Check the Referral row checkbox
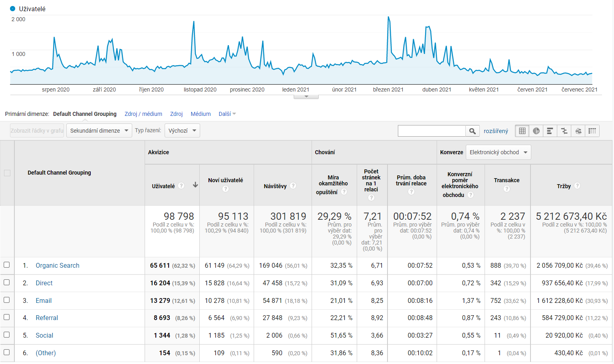Viewport: 614px width, 364px height. pos(6,317)
